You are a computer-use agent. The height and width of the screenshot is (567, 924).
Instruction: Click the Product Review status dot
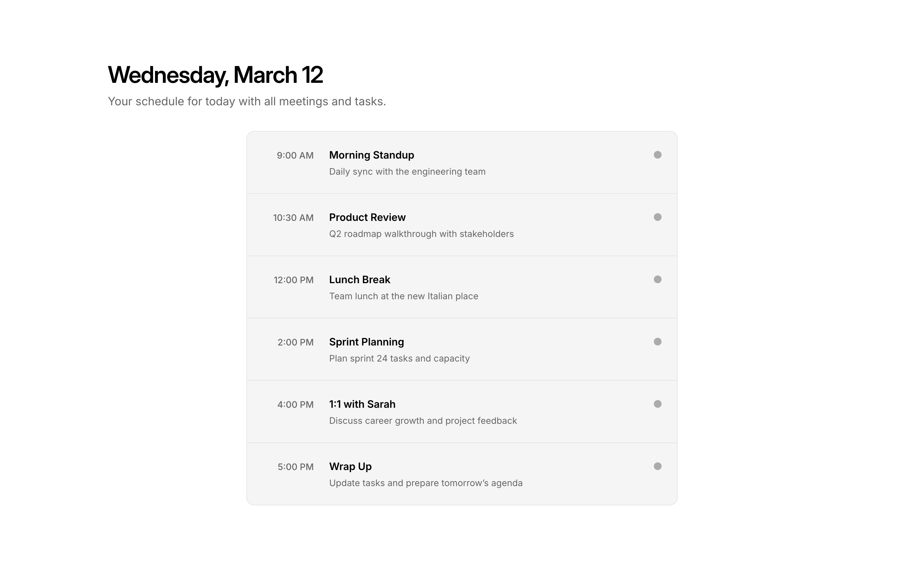coord(657,217)
